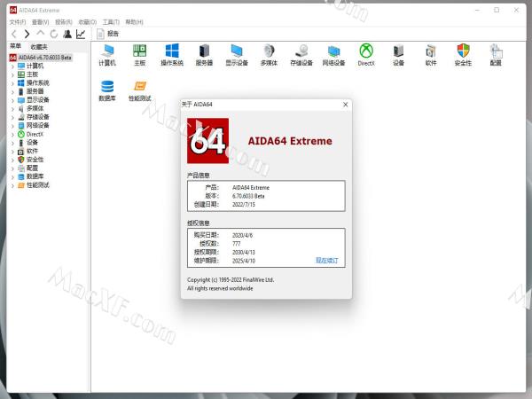Click the 报告 report toolbar button

(x=107, y=34)
